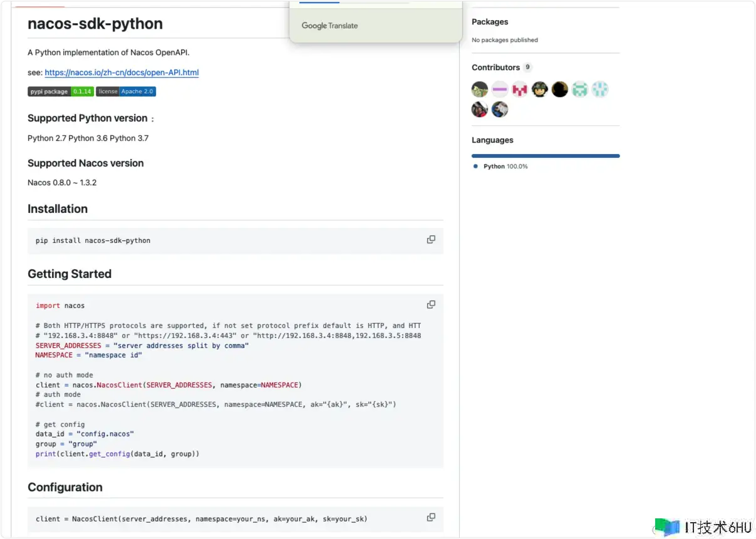Open the green pixel-pattern contributor avatar

[x=580, y=90]
